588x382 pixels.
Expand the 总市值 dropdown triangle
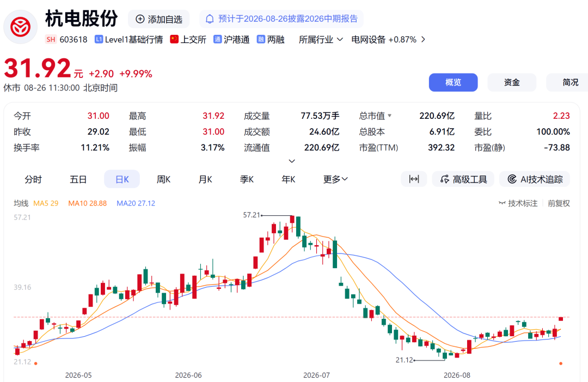390,116
